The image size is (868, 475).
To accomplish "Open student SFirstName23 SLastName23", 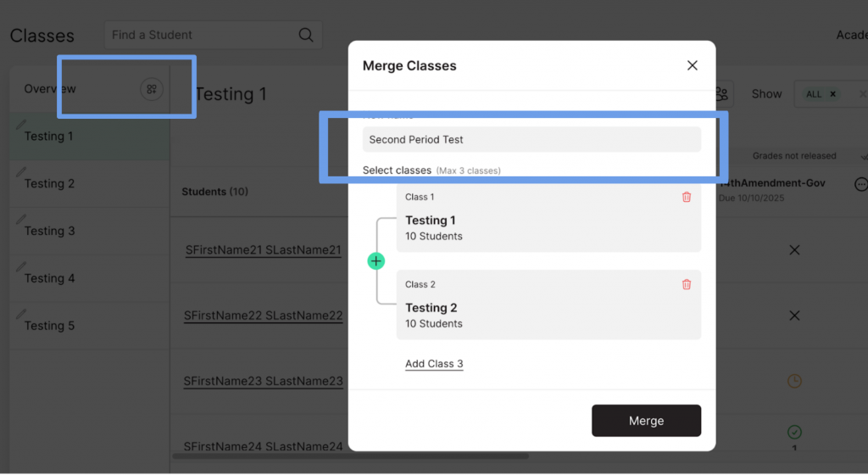I will click(x=263, y=382).
